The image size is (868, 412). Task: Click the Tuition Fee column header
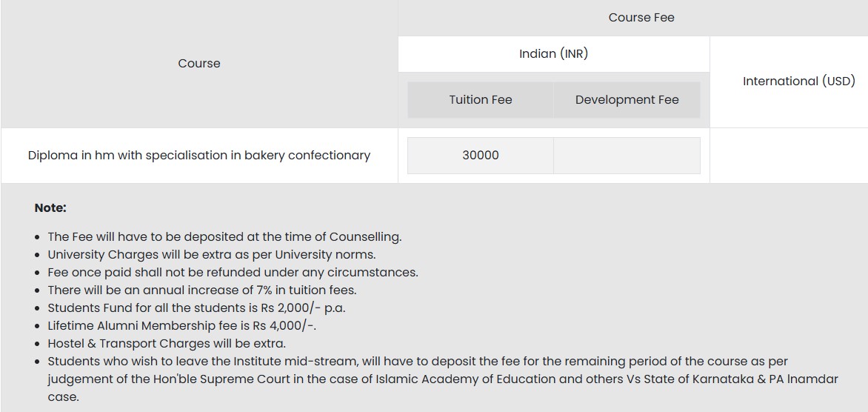click(x=480, y=100)
